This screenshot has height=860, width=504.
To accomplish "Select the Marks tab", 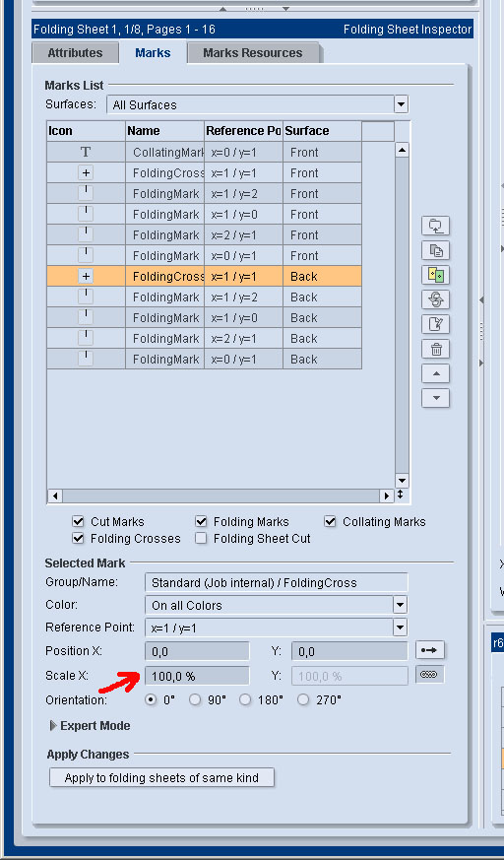I will point(153,52).
